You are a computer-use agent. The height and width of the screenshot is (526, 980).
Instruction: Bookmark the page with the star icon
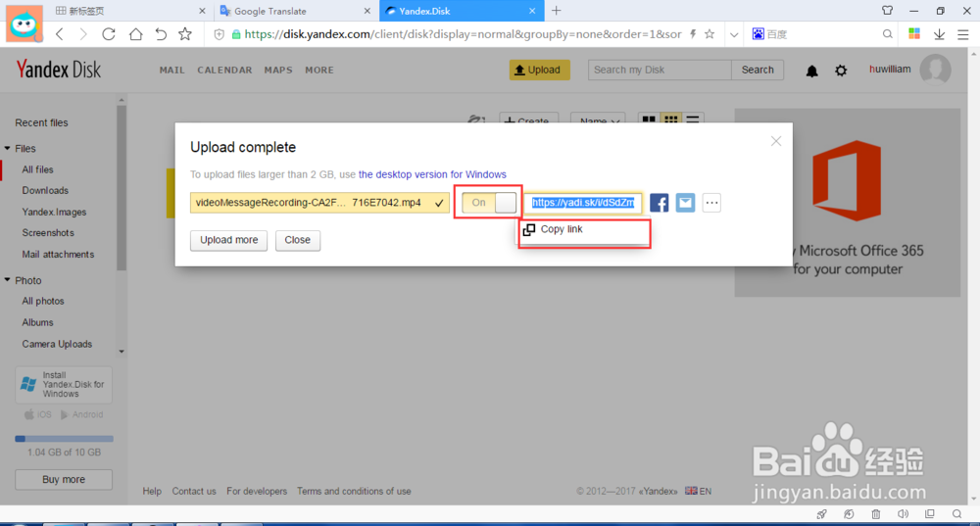point(185,34)
